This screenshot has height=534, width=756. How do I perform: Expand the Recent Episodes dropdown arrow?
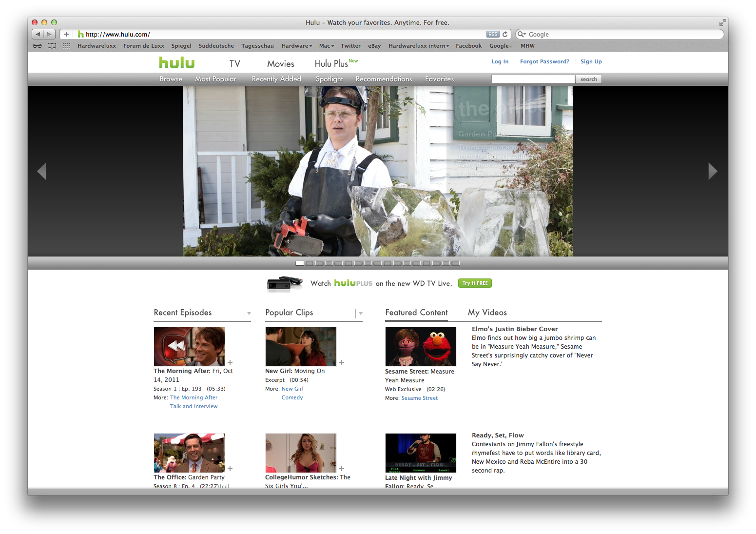249,314
